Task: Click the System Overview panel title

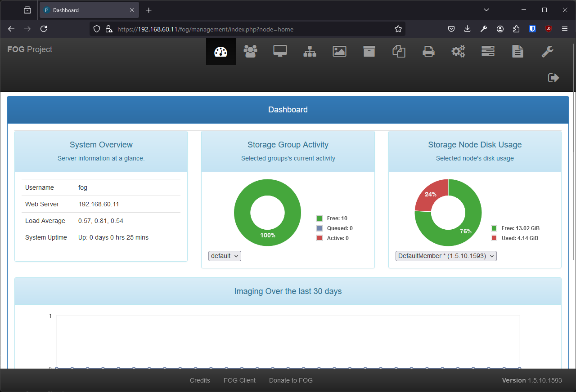Action: tap(101, 145)
